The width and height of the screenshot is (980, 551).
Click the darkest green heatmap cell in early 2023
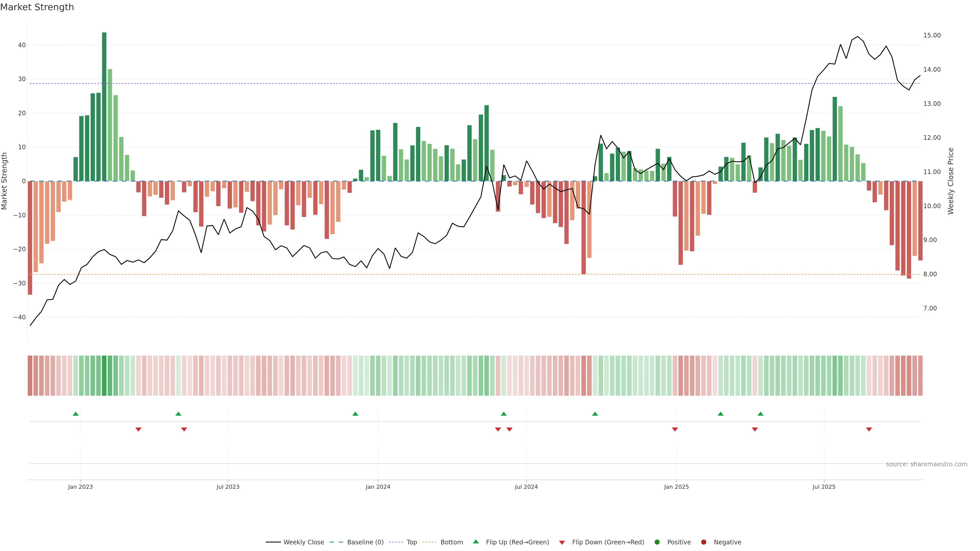click(x=104, y=376)
